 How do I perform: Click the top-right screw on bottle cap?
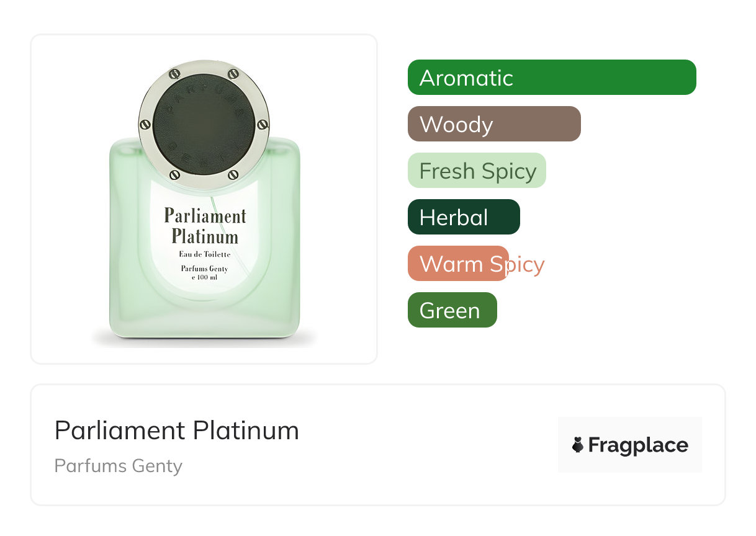coord(233,74)
